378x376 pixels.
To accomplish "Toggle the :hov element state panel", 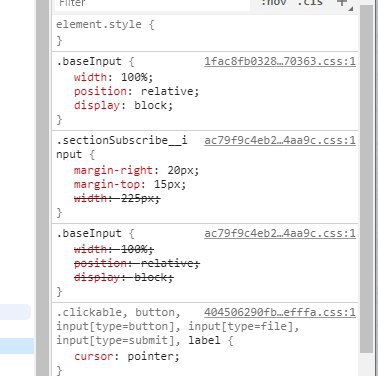I will [274, 3].
